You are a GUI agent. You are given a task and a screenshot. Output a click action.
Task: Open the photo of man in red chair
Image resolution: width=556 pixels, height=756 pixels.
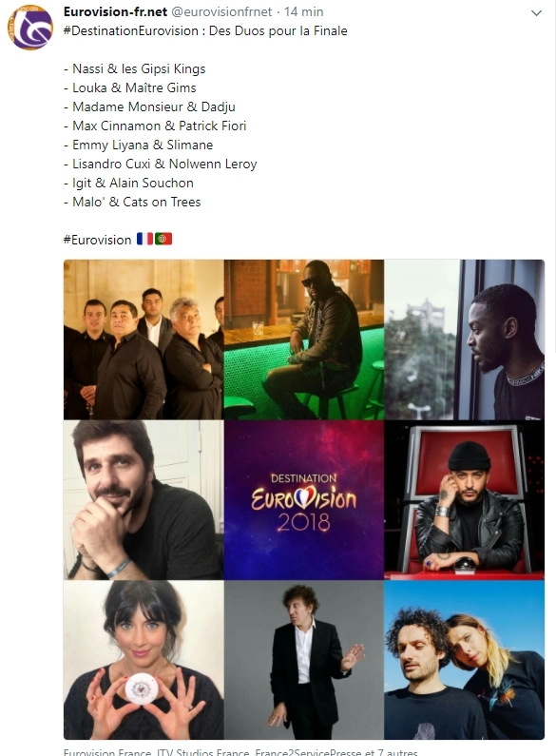click(x=465, y=499)
